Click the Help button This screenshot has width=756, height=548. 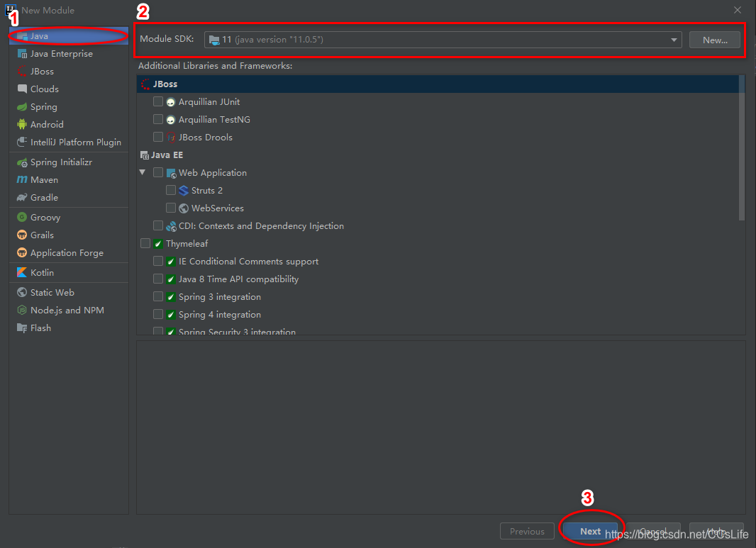pos(716,531)
